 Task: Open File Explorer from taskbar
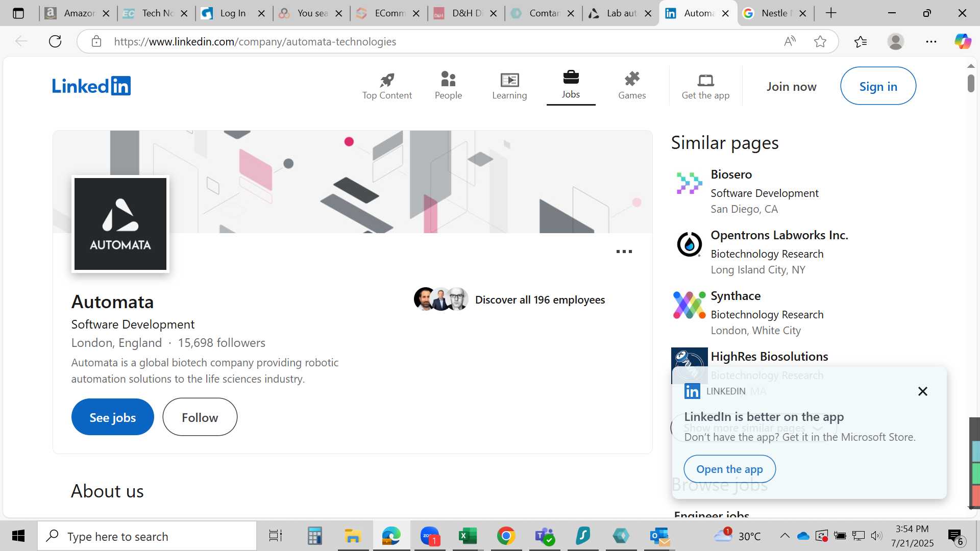[x=353, y=536]
